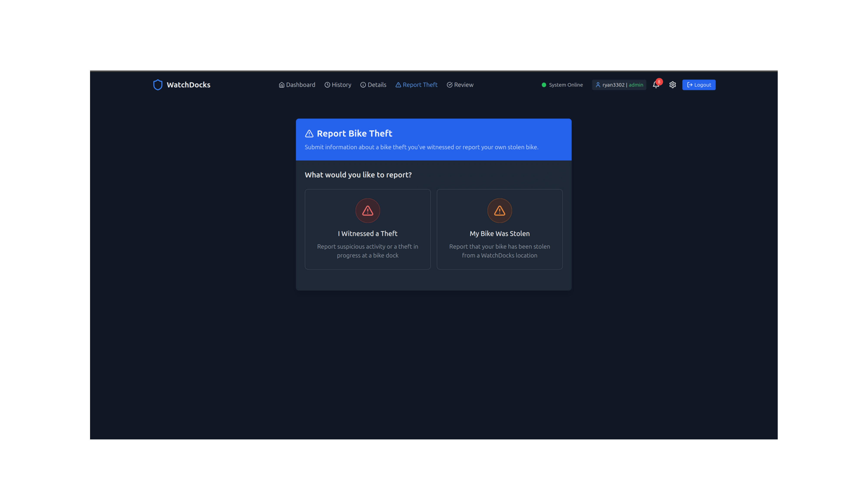
Task: Click the user profile icon beside ryan3302
Action: [x=598, y=85]
